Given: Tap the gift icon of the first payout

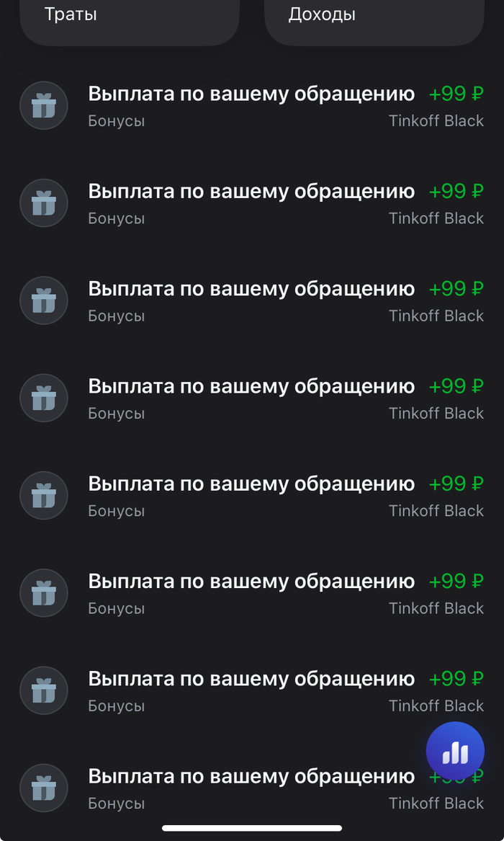Looking at the screenshot, I should coord(43,106).
